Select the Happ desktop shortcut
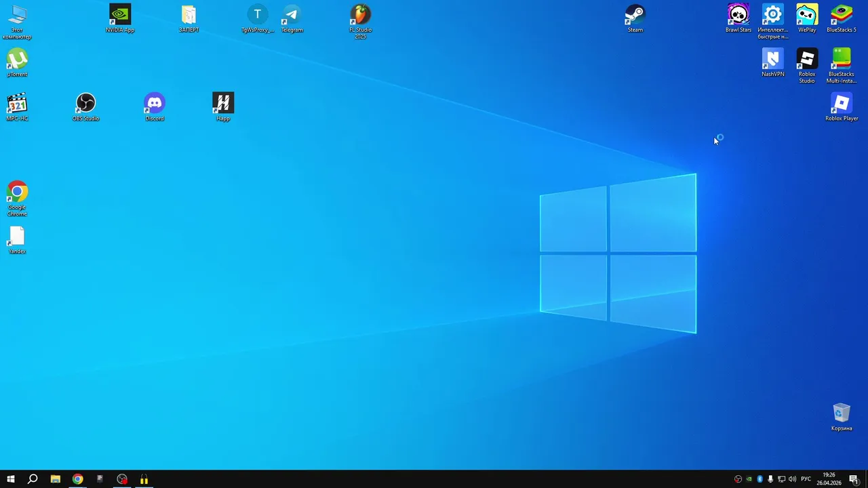Image resolution: width=868 pixels, height=488 pixels. coord(223,107)
